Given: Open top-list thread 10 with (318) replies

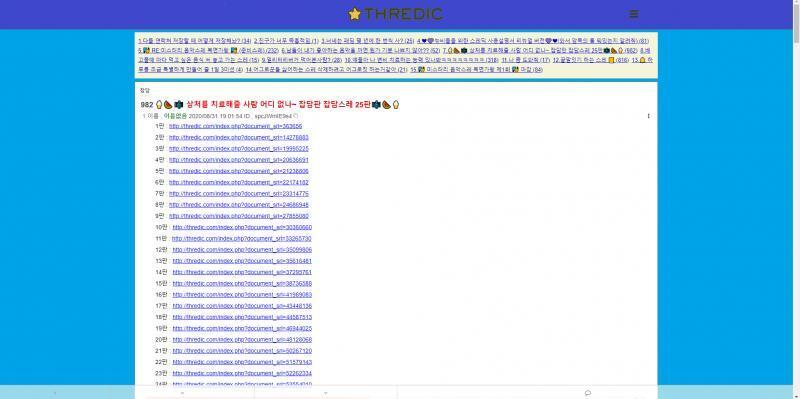Looking at the screenshot, I should [x=421, y=60].
